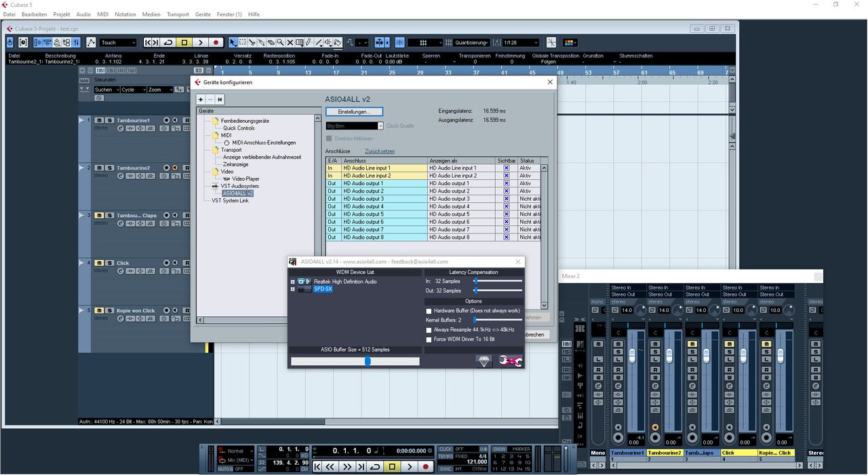This screenshot has height=475, width=868.
Task: Click Record in bottom transport panel
Action: (426, 467)
